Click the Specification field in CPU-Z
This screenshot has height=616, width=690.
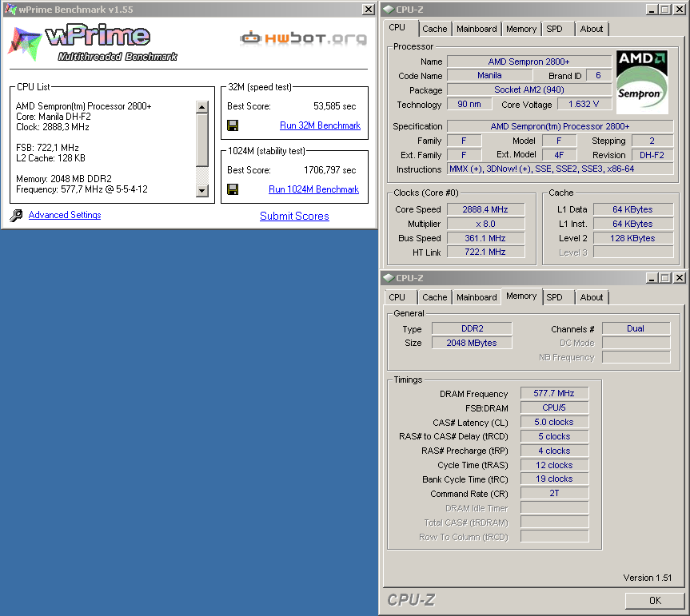pos(560,126)
